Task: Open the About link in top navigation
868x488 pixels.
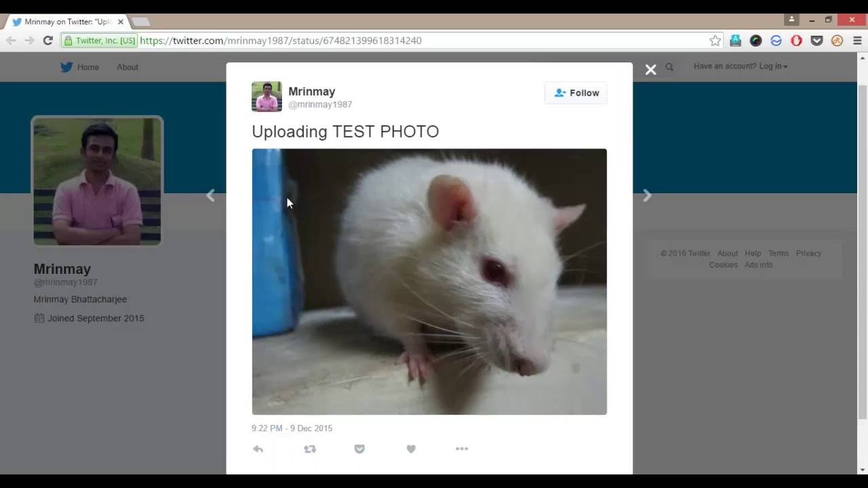Action: click(x=127, y=67)
